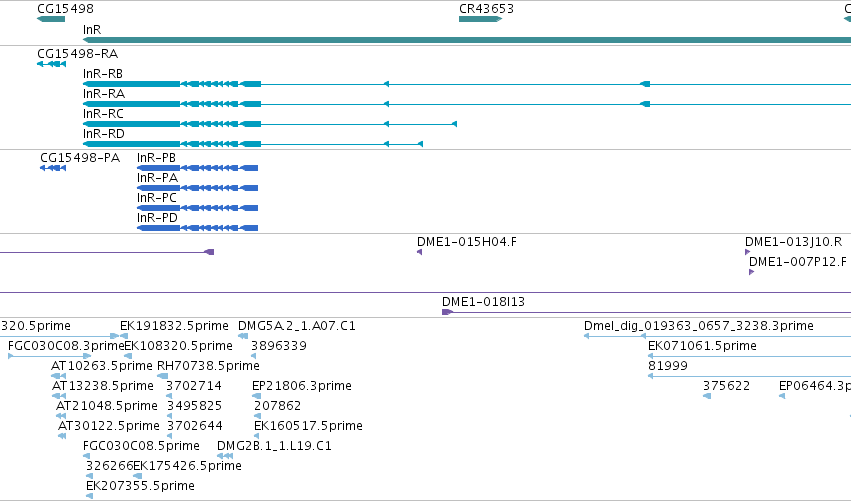Click the InR-PC coding feature
This screenshot has width=851, height=501.
click(x=198, y=208)
